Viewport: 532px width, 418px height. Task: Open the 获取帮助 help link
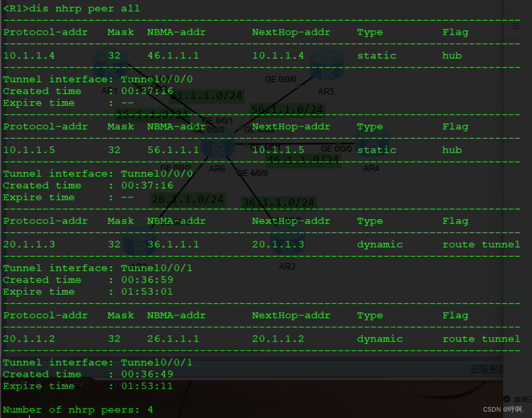(x=487, y=369)
